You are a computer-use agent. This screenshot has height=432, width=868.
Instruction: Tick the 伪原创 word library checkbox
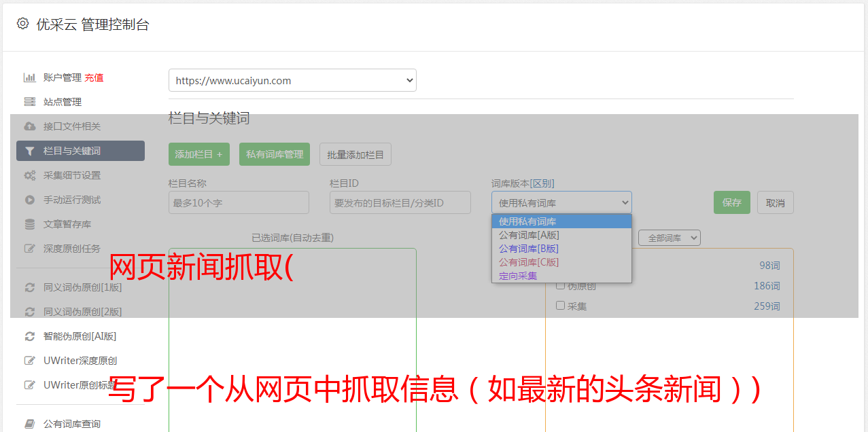pyautogui.click(x=561, y=285)
